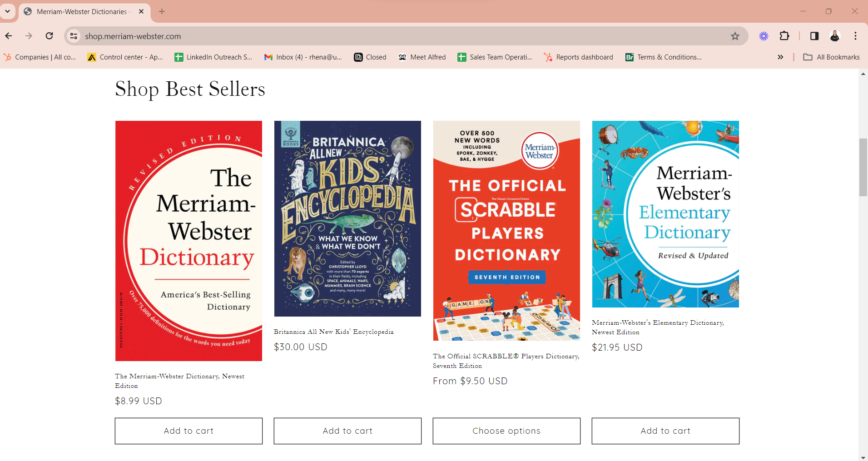Reload the current page
This screenshot has height=461, width=868.
[49, 36]
